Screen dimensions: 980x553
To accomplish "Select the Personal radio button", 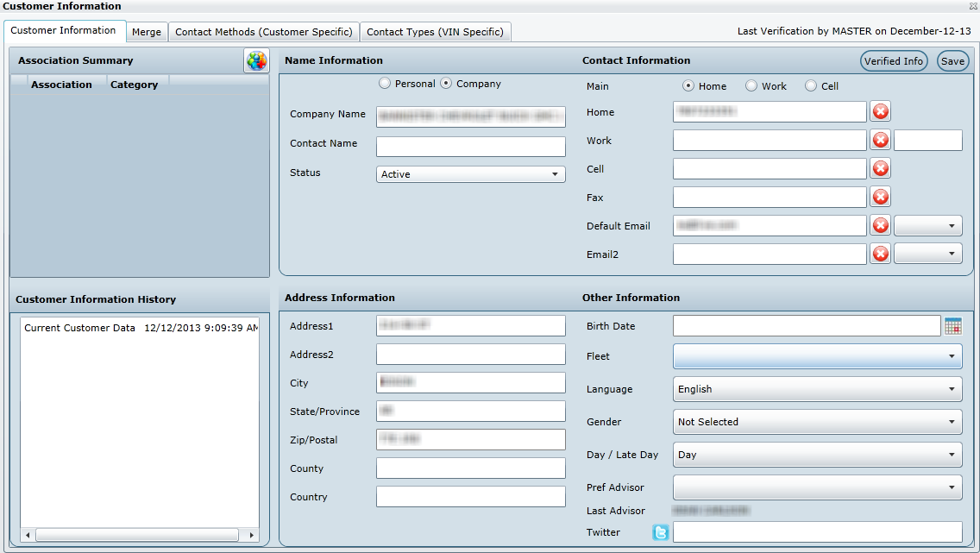I will point(385,84).
